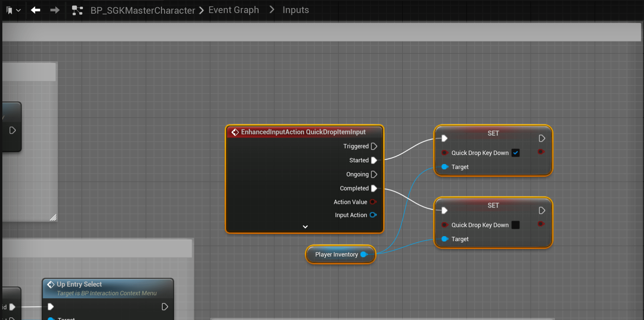644x320 pixels.
Task: Click the blue Input Action output pin
Action: (x=373, y=215)
